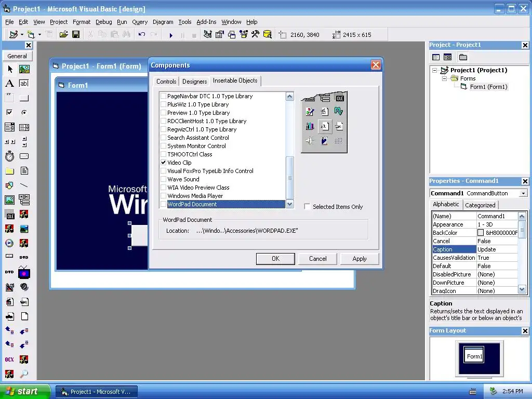This screenshot has height=399, width=532.
Task: Select the TextBox control tool
Action: [x=24, y=84]
